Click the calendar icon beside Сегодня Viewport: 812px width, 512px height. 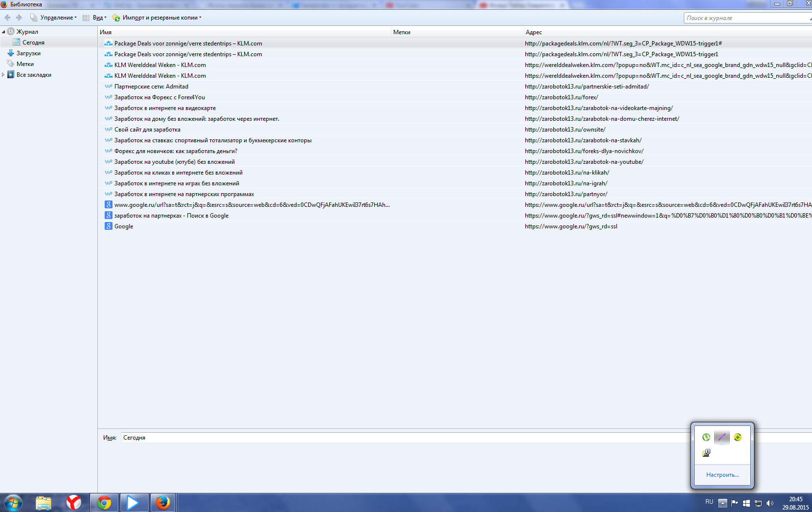(x=17, y=42)
